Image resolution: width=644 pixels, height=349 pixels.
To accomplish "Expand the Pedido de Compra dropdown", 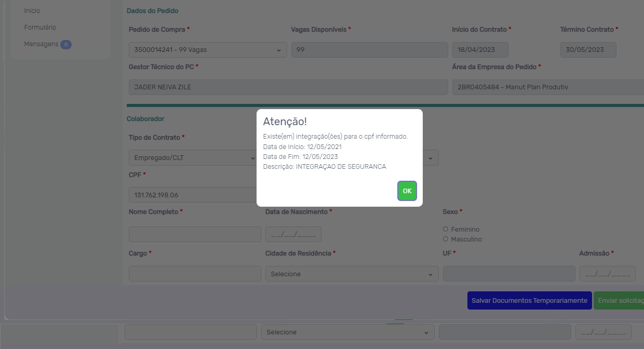I will click(x=208, y=50).
